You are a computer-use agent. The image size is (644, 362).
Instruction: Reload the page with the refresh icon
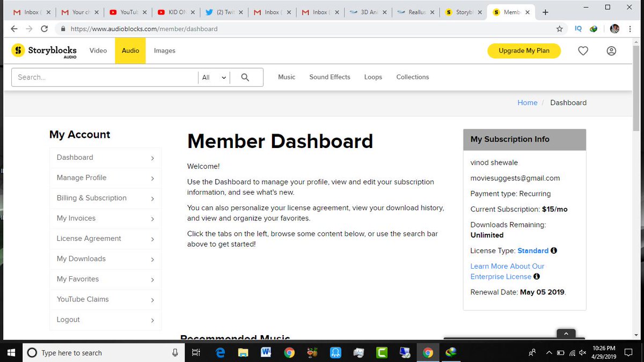[45, 29]
